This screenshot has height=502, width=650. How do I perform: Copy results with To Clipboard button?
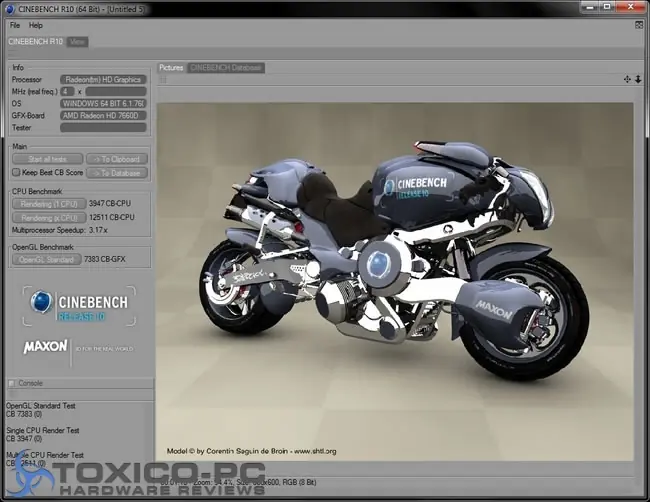pos(117,159)
